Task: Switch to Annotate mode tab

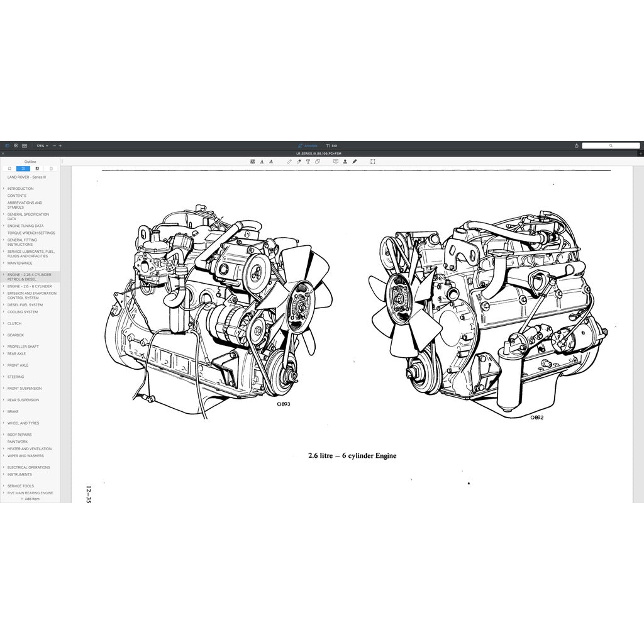Action: pos(308,145)
